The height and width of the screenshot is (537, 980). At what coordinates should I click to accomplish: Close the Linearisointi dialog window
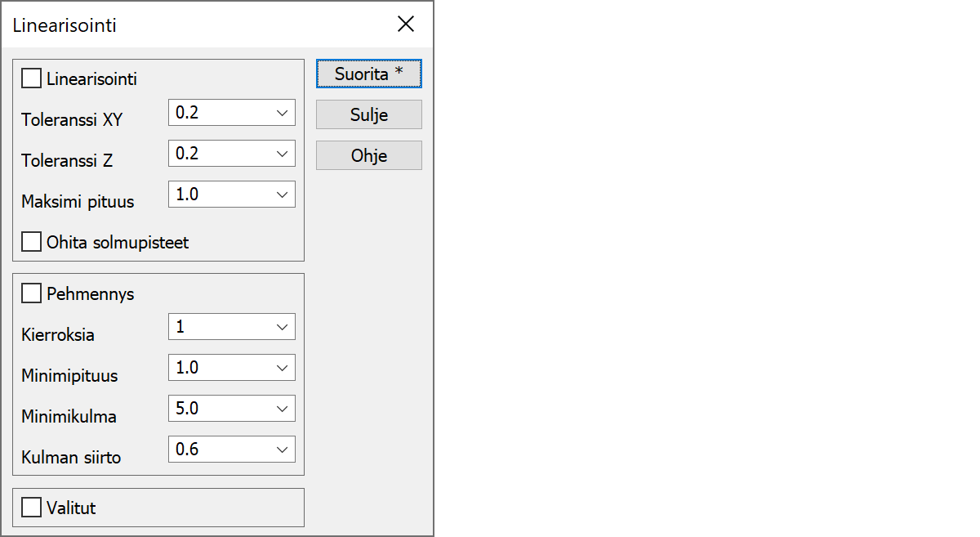[406, 25]
